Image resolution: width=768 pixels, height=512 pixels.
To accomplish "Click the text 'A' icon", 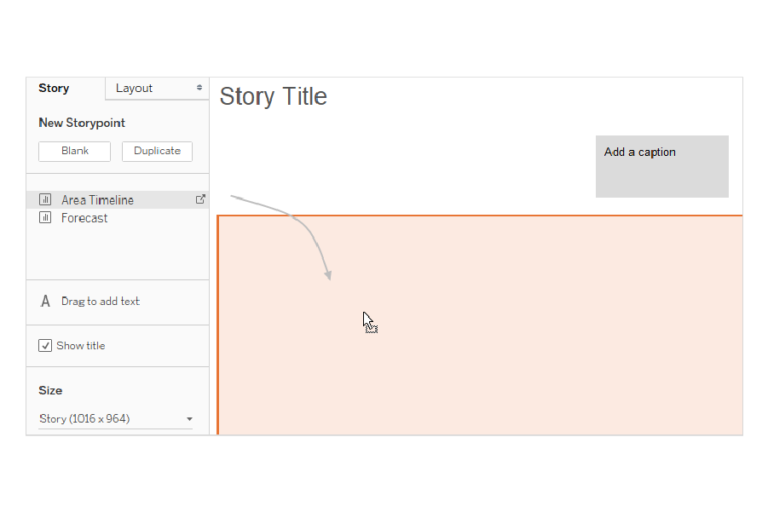I will click(45, 301).
